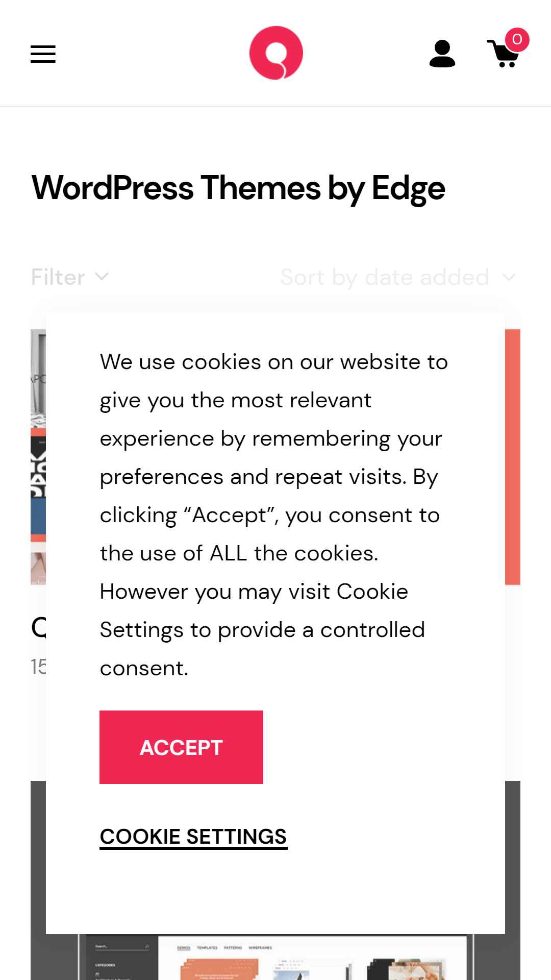Viewport: 551px width, 980px height.
Task: View the shopping cart
Action: 504,53
